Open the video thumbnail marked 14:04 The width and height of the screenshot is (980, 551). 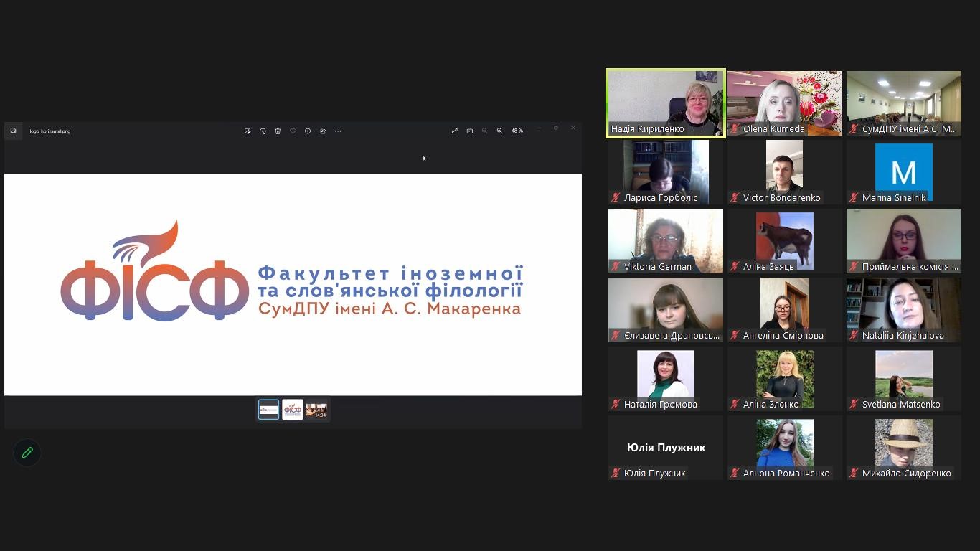pos(316,410)
